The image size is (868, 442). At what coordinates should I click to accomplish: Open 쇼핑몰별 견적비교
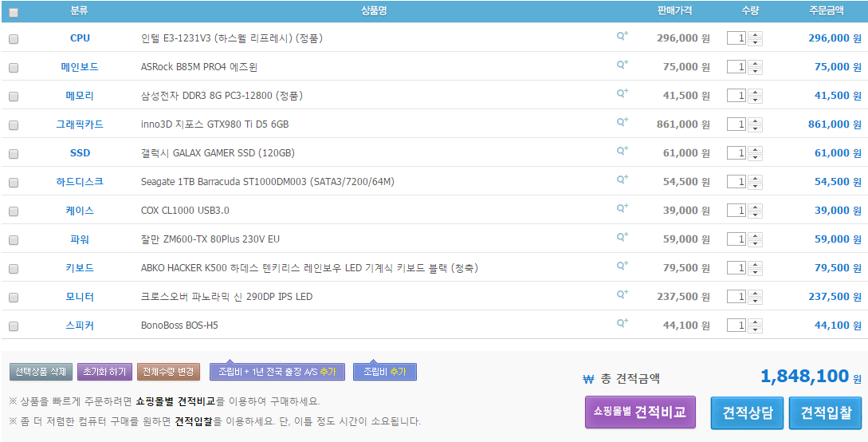[x=640, y=412]
